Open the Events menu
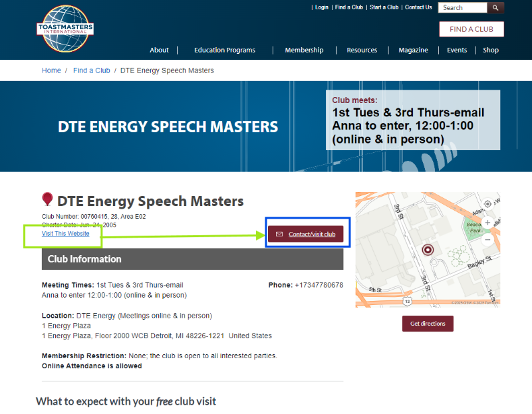This screenshot has width=532, height=414. click(457, 50)
